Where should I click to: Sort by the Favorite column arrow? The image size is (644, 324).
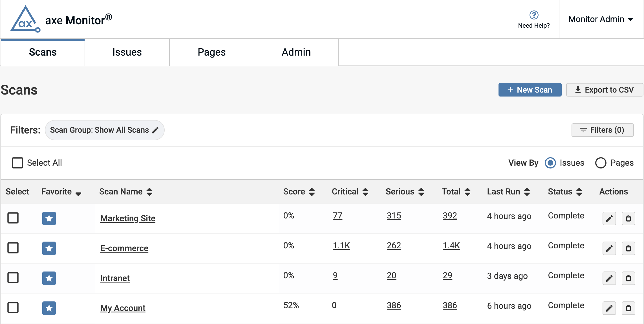click(78, 193)
